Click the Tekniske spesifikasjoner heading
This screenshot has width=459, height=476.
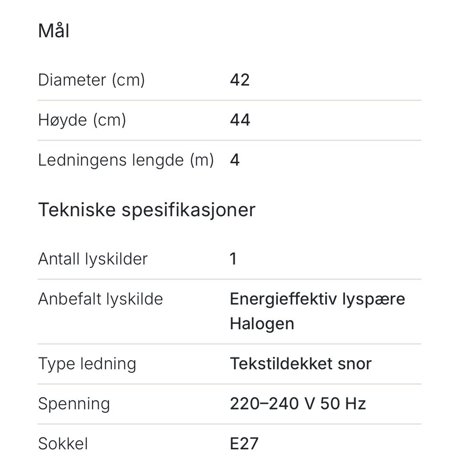(x=146, y=210)
